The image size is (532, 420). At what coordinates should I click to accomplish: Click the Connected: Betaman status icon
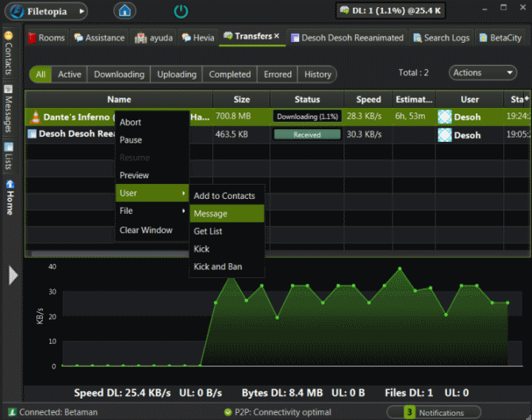pyautogui.click(x=12, y=412)
